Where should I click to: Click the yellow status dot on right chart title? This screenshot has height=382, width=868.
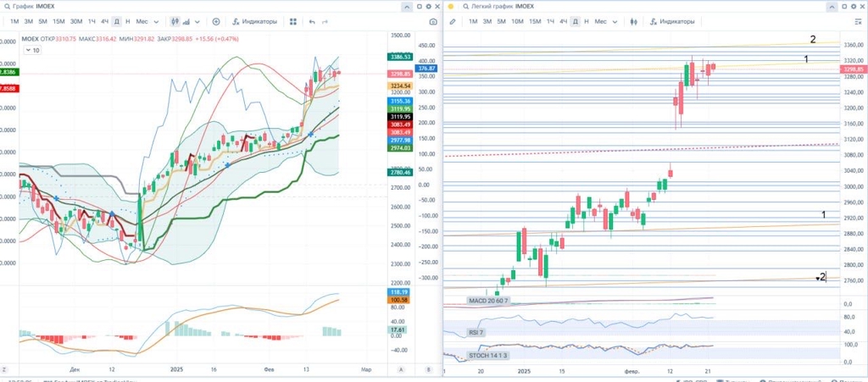coord(451,6)
